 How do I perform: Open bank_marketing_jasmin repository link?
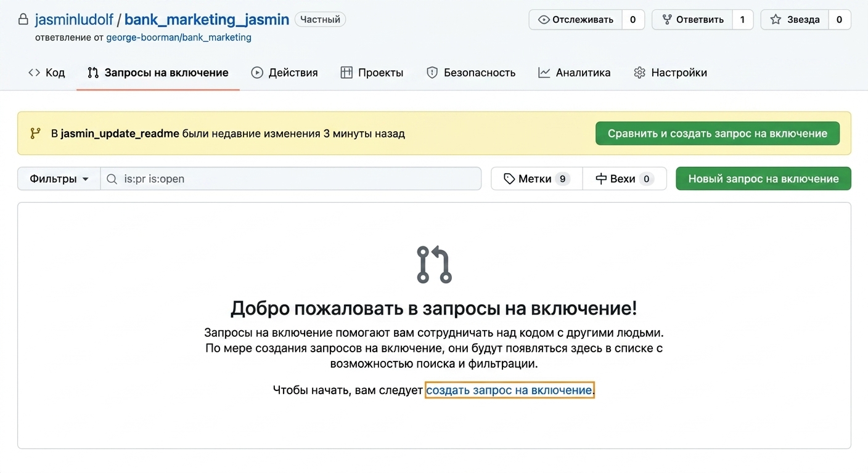pyautogui.click(x=207, y=20)
